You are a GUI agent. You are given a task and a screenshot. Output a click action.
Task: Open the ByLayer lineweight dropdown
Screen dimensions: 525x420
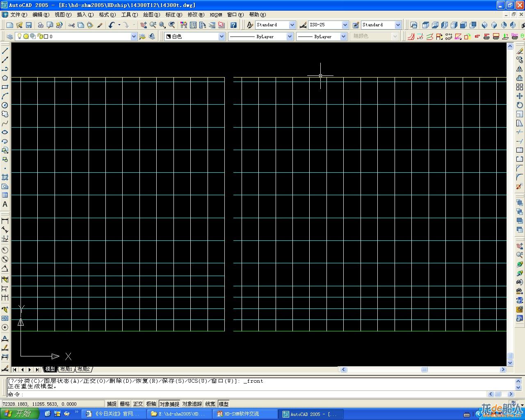[344, 37]
